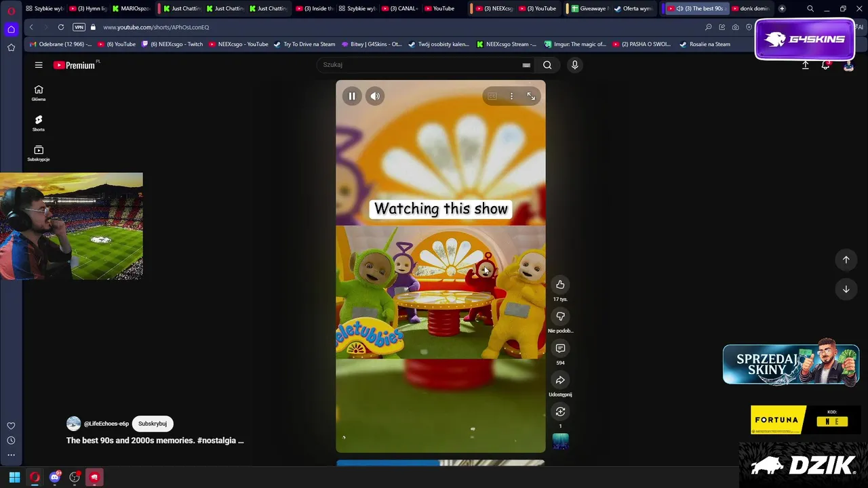Click the G4SKINS banner
Screen dimensions: 868x488
805,39
